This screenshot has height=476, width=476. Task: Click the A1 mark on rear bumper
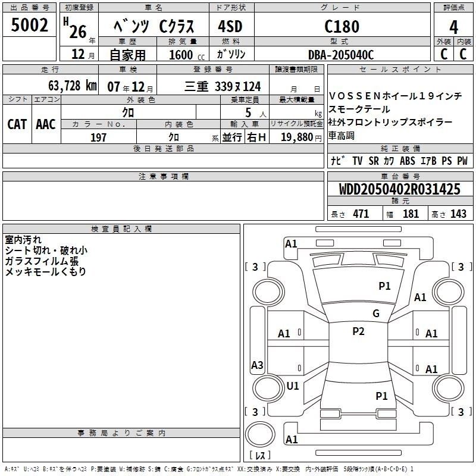pyautogui.click(x=292, y=439)
